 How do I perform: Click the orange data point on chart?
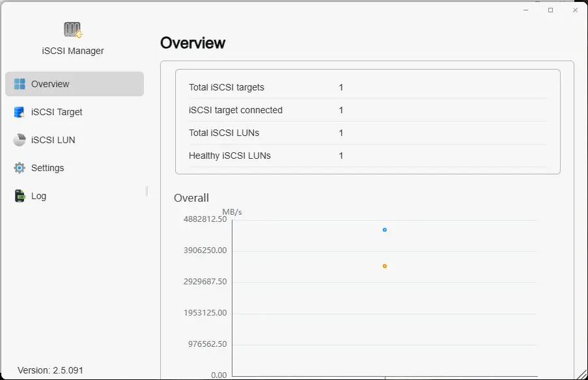(x=385, y=266)
